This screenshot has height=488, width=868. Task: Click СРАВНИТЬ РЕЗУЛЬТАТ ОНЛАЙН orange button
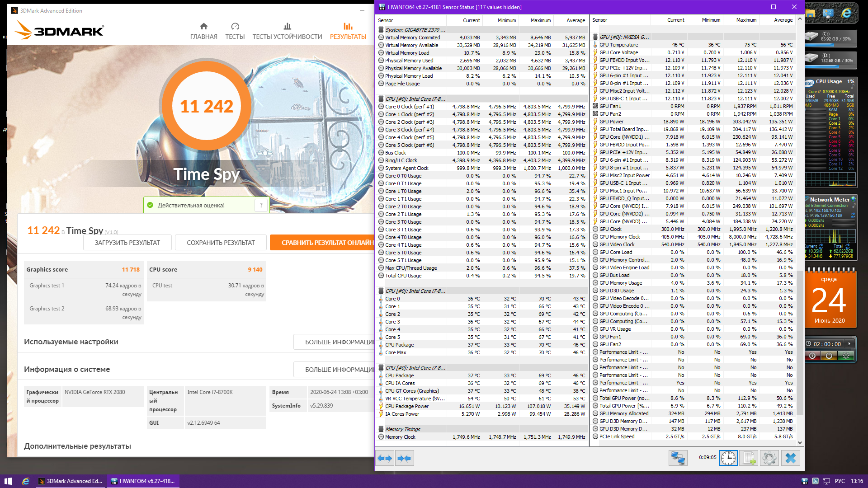pos(322,243)
